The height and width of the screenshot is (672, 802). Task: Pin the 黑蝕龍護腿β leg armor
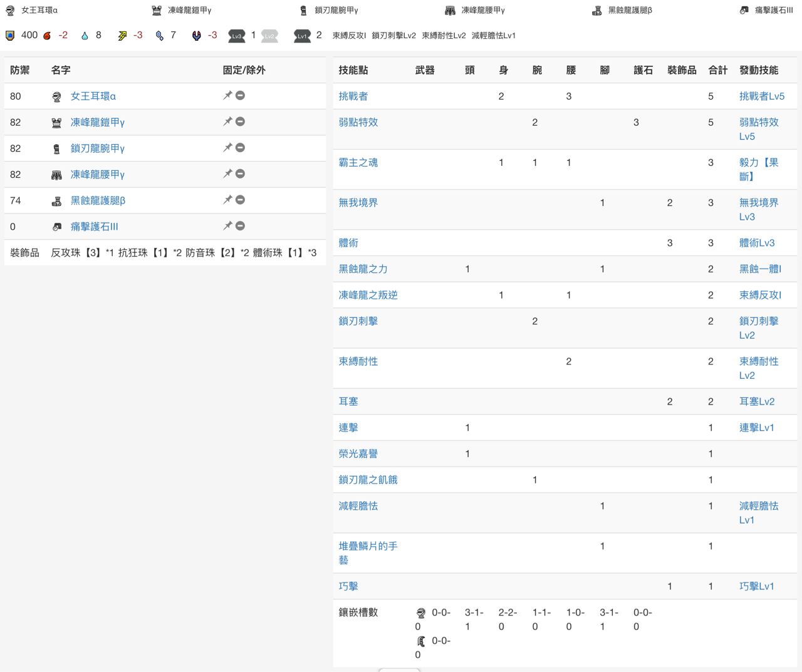click(x=227, y=200)
